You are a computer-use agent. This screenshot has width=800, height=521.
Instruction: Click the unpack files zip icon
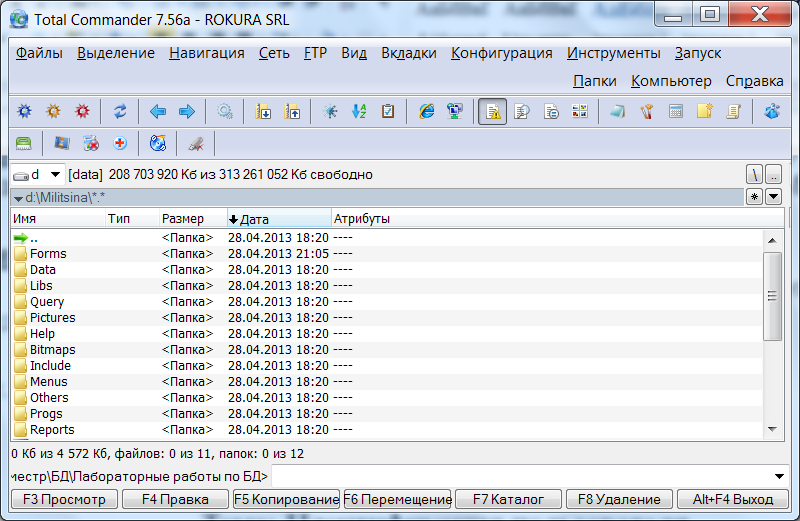pyautogui.click(x=292, y=111)
